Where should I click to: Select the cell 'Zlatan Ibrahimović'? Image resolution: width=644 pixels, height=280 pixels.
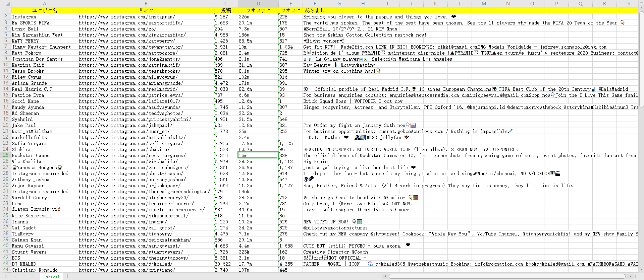click(45, 209)
